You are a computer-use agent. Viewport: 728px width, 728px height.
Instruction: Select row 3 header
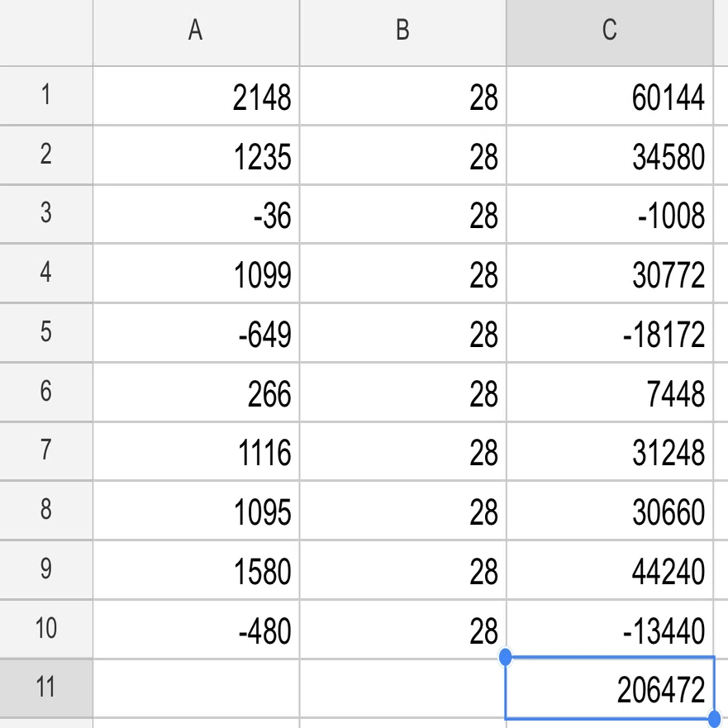point(46,213)
